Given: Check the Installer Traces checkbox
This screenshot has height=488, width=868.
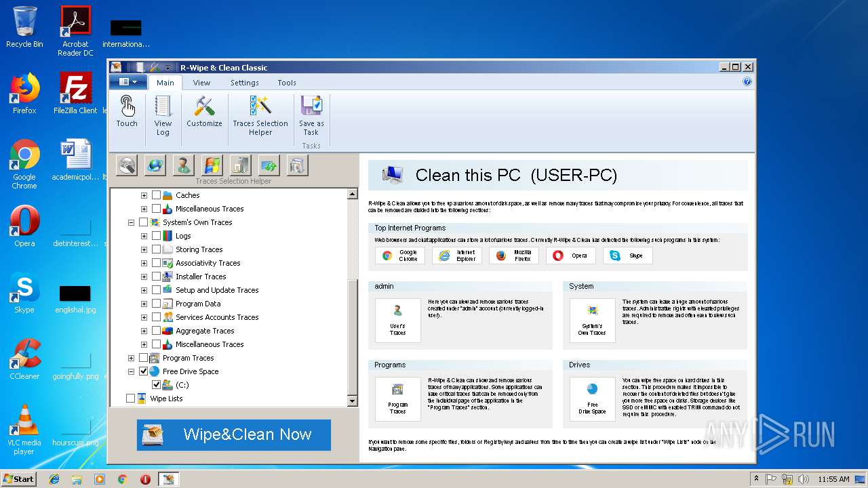Looking at the screenshot, I should click(x=156, y=277).
